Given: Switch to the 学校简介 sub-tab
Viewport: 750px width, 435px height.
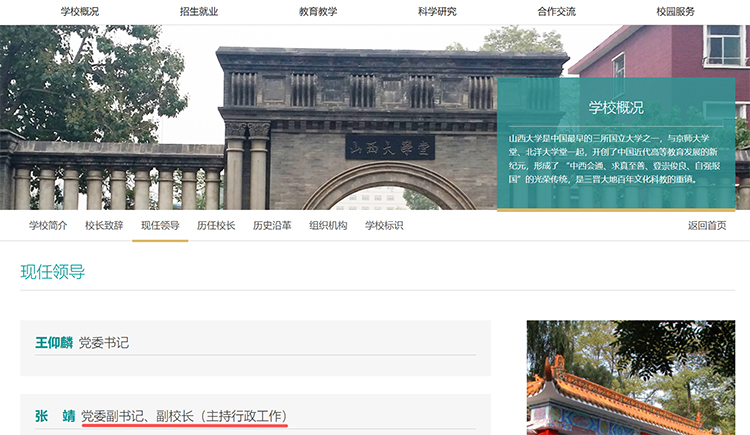Looking at the screenshot, I should click(x=48, y=225).
